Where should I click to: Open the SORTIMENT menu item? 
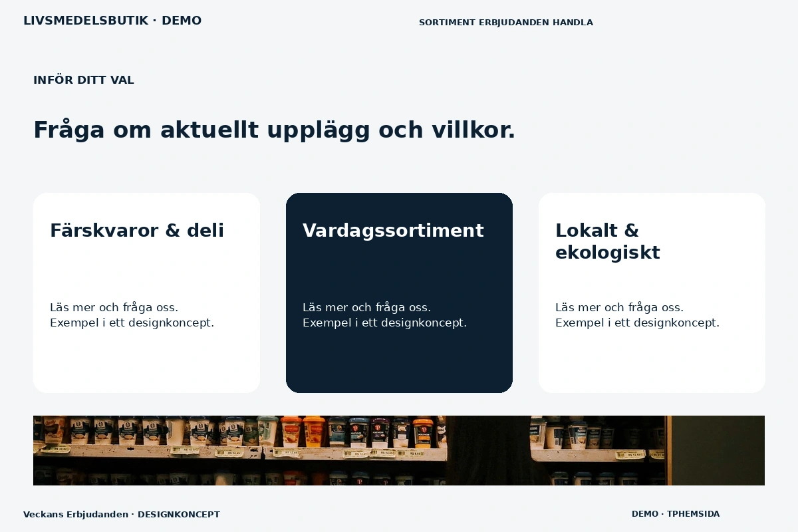tap(448, 23)
